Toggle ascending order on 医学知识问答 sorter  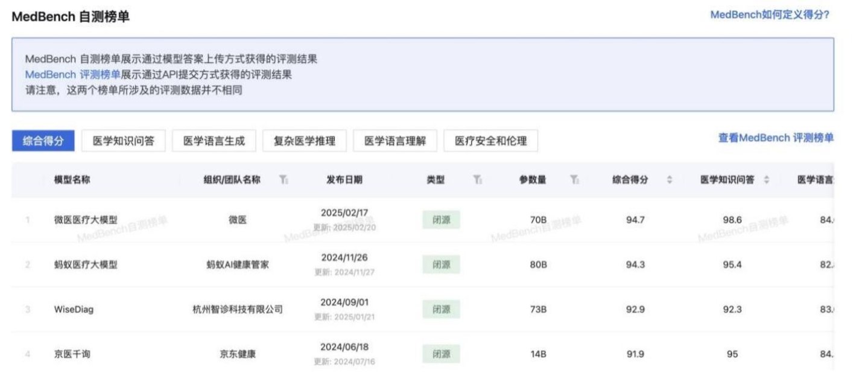click(x=767, y=176)
